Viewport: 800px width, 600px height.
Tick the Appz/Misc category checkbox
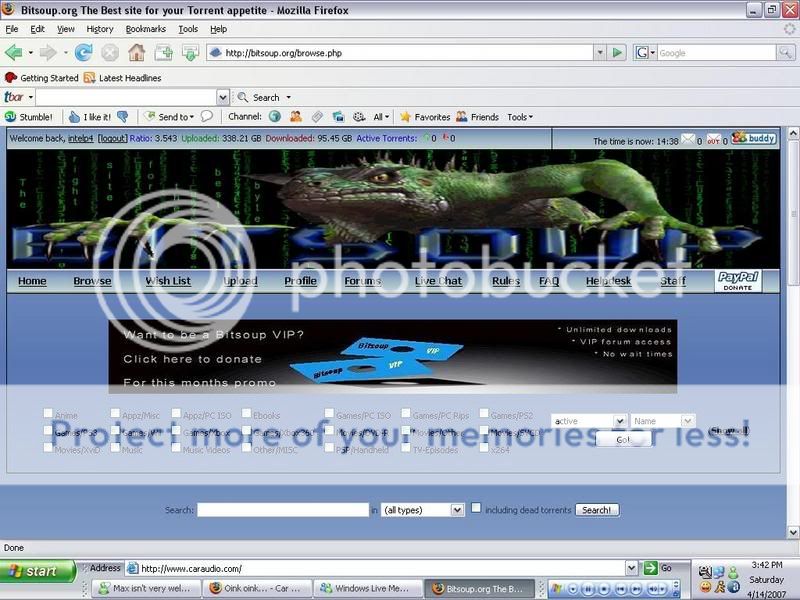click(x=115, y=413)
